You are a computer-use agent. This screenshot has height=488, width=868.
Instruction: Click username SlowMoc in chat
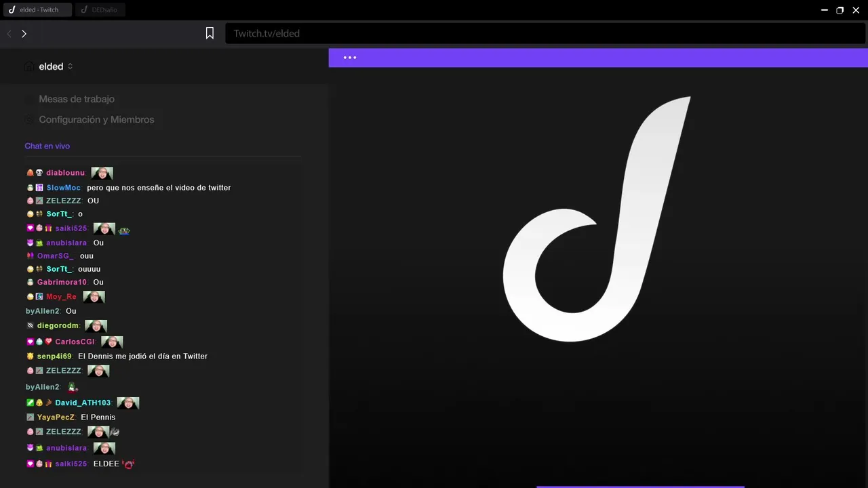[x=64, y=188]
